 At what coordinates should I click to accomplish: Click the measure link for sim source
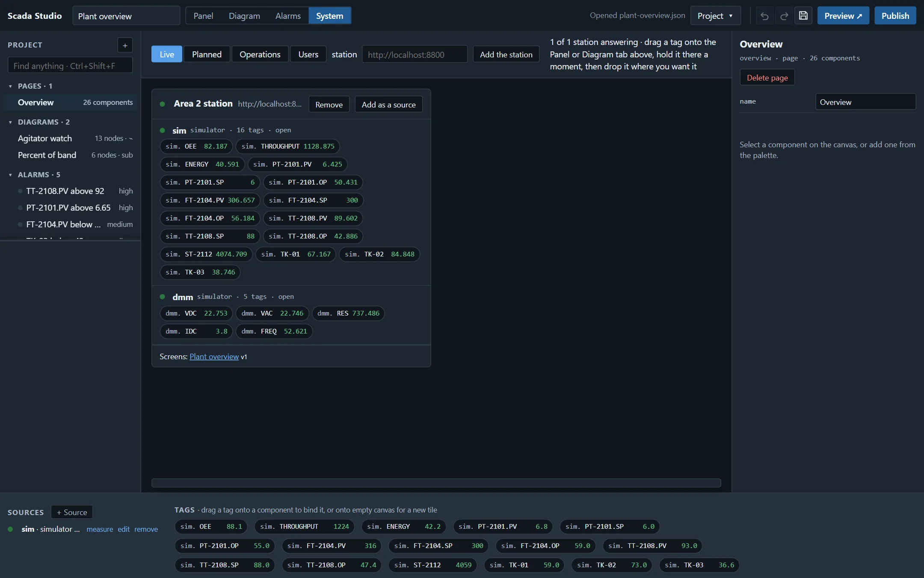pos(100,529)
